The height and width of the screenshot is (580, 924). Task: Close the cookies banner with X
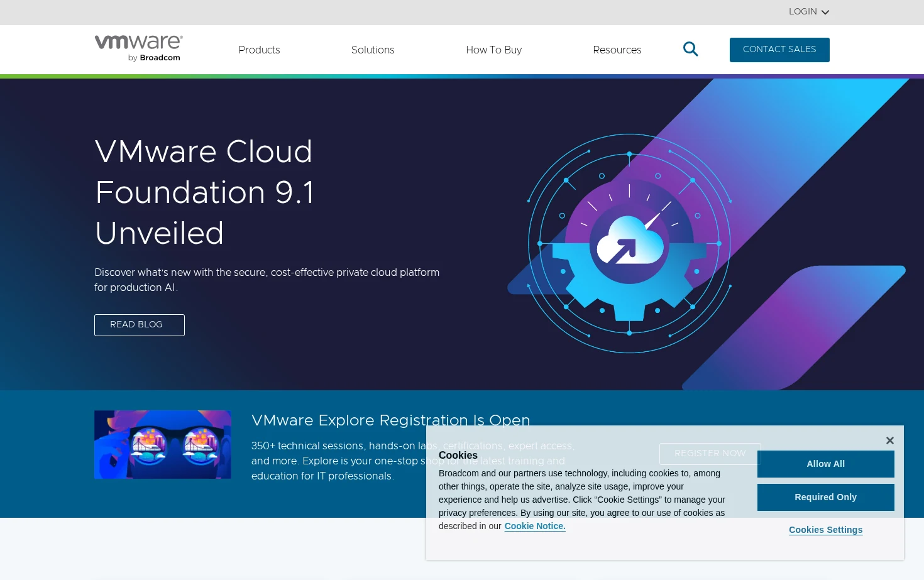(889, 440)
